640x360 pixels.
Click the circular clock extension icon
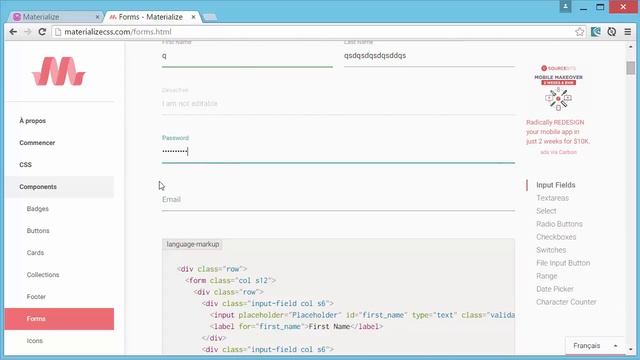coord(611,32)
